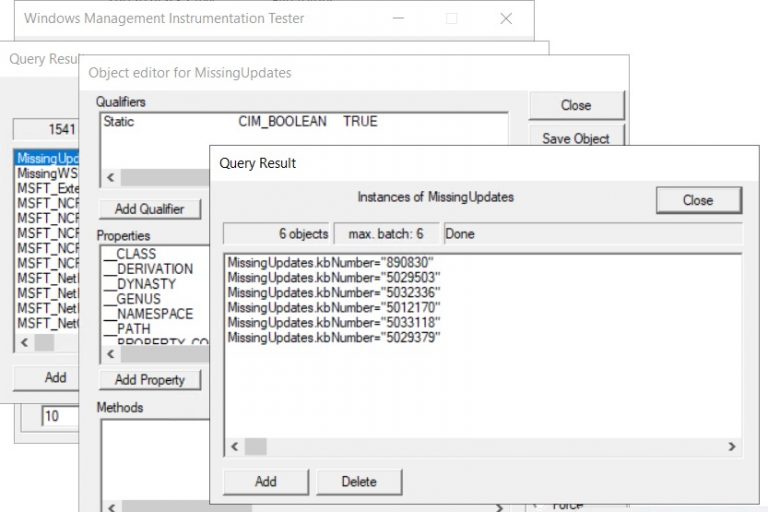Select MissingUpdates.kbNumber="5012170" instance
Screen dimensions: 768x512
pyautogui.click(x=333, y=308)
